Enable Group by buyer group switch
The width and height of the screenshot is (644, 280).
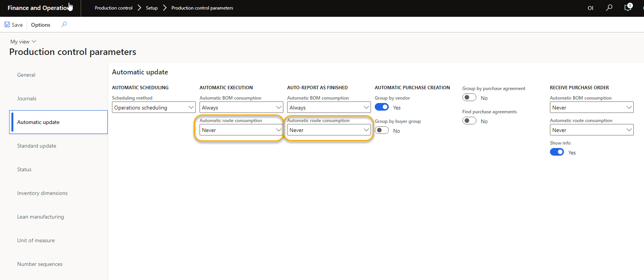pyautogui.click(x=382, y=130)
